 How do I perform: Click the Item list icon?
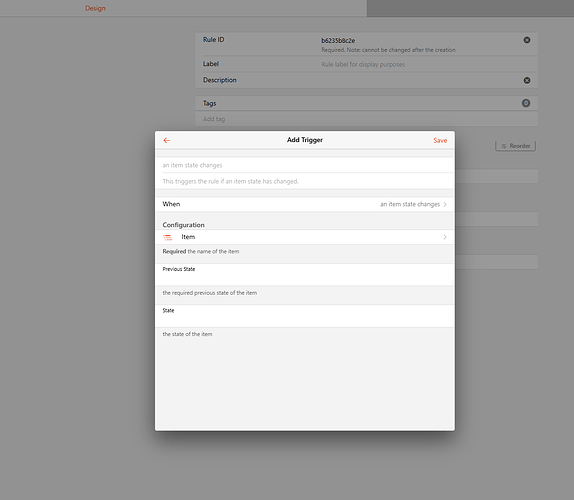click(168, 237)
